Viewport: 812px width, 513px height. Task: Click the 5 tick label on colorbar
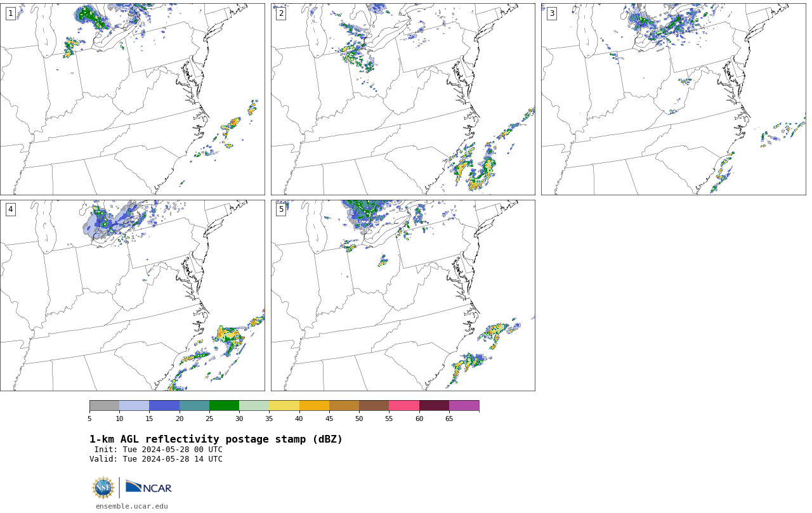click(89, 419)
